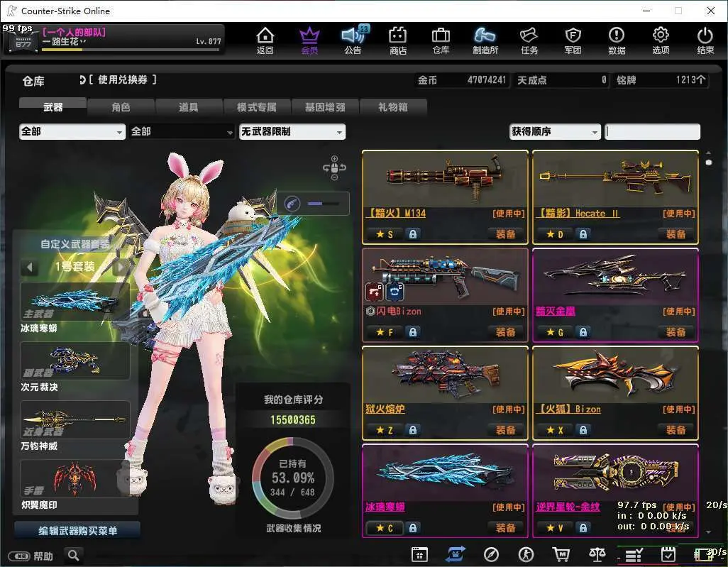Viewport: 728px width, 567px height.
Task: Click 装备 on the 【黯火】M134 card
Action: (x=506, y=234)
